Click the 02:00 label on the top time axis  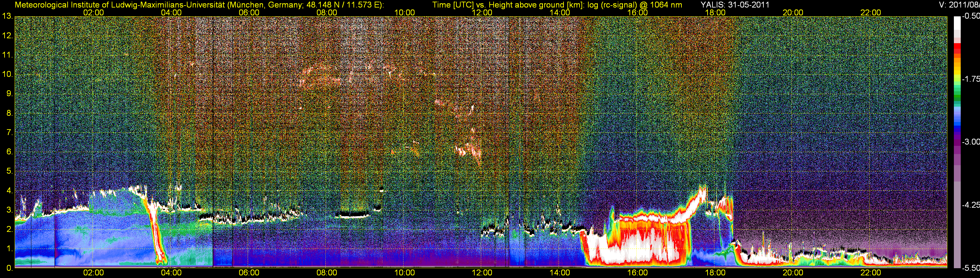[93, 12]
